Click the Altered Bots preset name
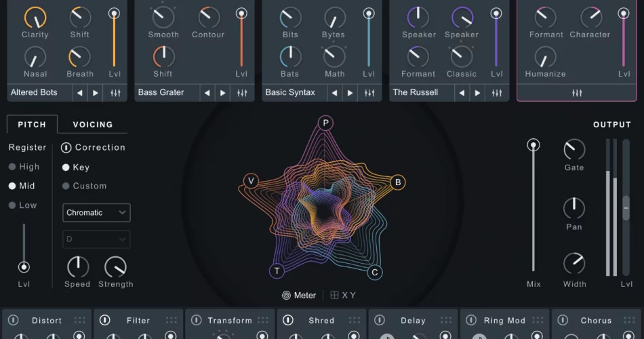This screenshot has width=644, height=339. (x=34, y=92)
